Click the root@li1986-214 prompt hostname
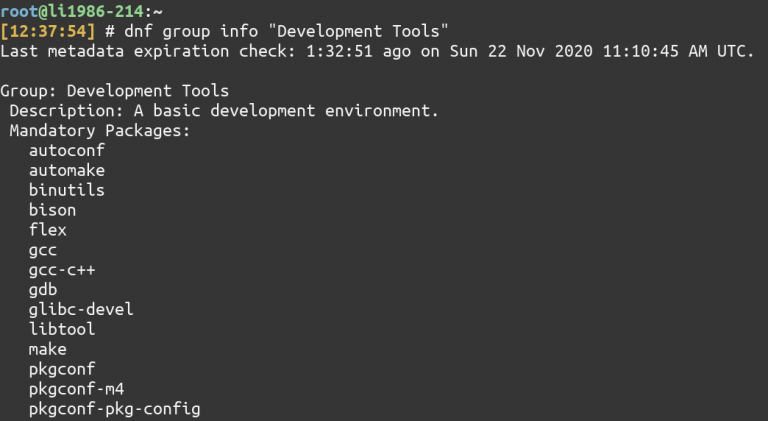Image resolution: width=768 pixels, height=421 pixels. [x=72, y=11]
